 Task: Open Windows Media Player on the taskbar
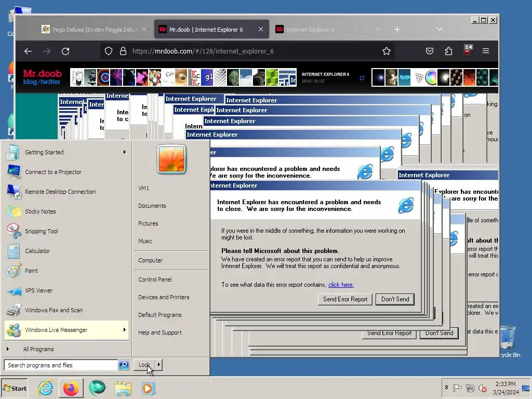pos(148,389)
